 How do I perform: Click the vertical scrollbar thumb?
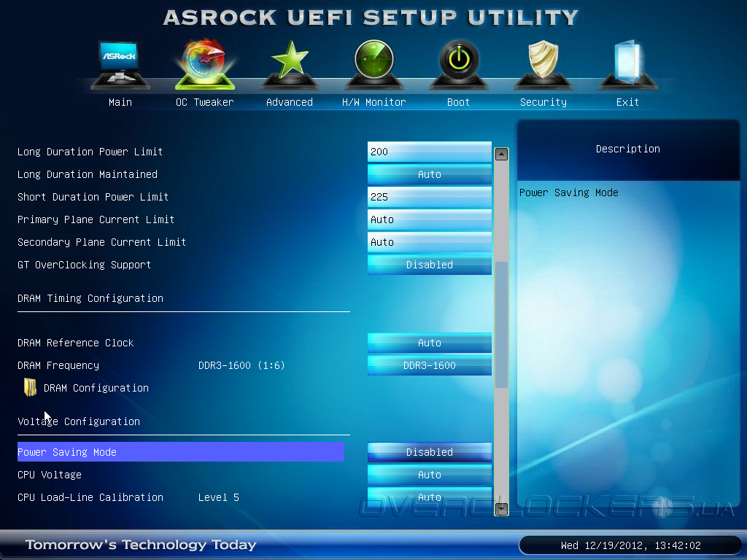pos(501,324)
